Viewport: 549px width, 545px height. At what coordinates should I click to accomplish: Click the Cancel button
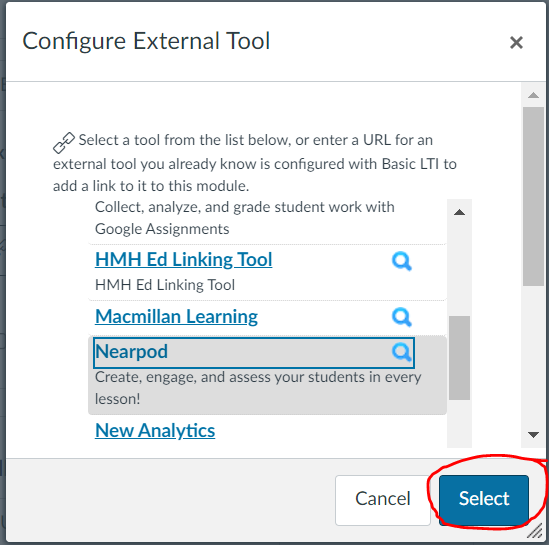click(383, 499)
